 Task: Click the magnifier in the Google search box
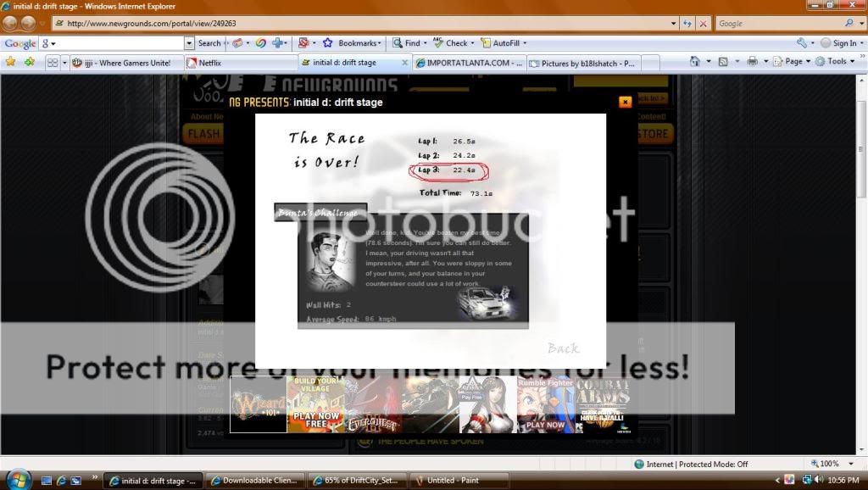849,24
